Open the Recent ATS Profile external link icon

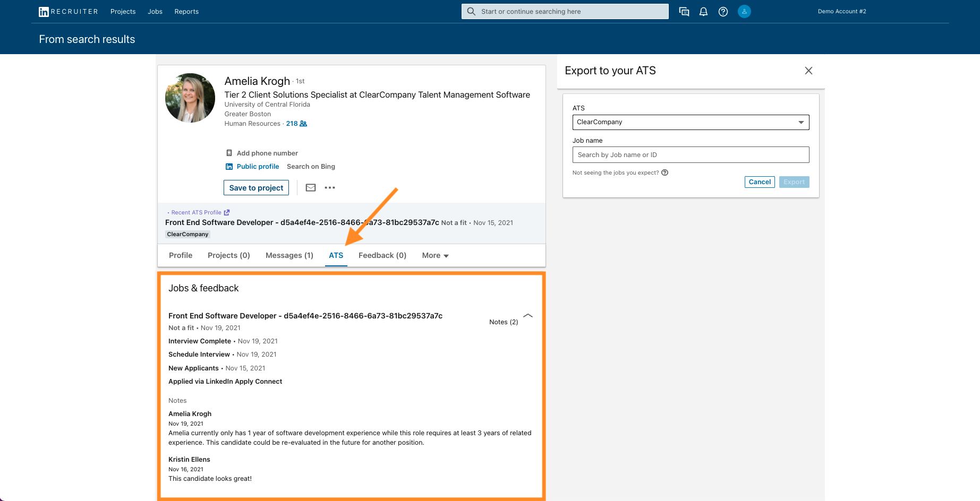(227, 212)
